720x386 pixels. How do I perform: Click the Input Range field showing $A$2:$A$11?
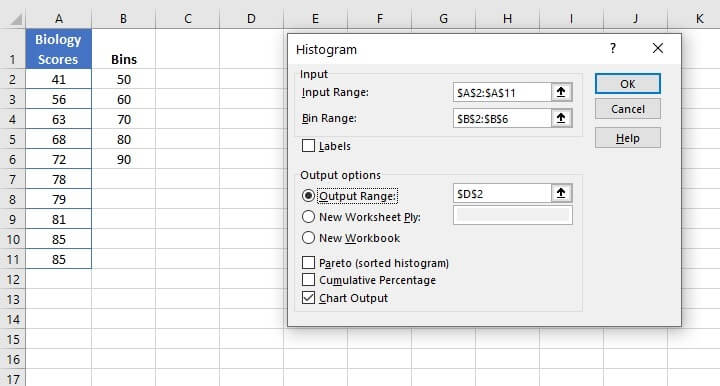pos(502,92)
